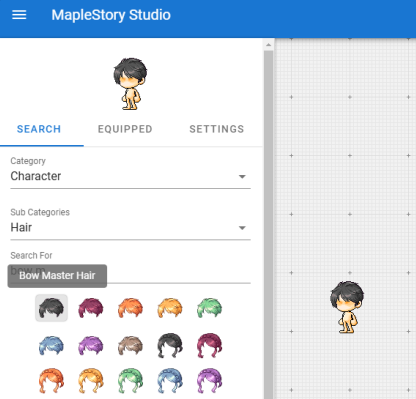Pick the green short hair in first row
Screen dimensions: 416x399
click(x=209, y=308)
